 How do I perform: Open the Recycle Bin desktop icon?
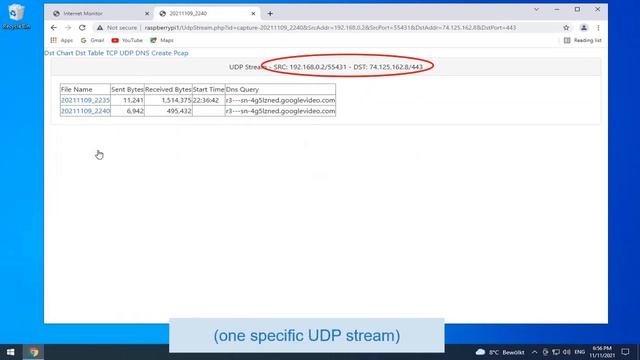pyautogui.click(x=16, y=16)
